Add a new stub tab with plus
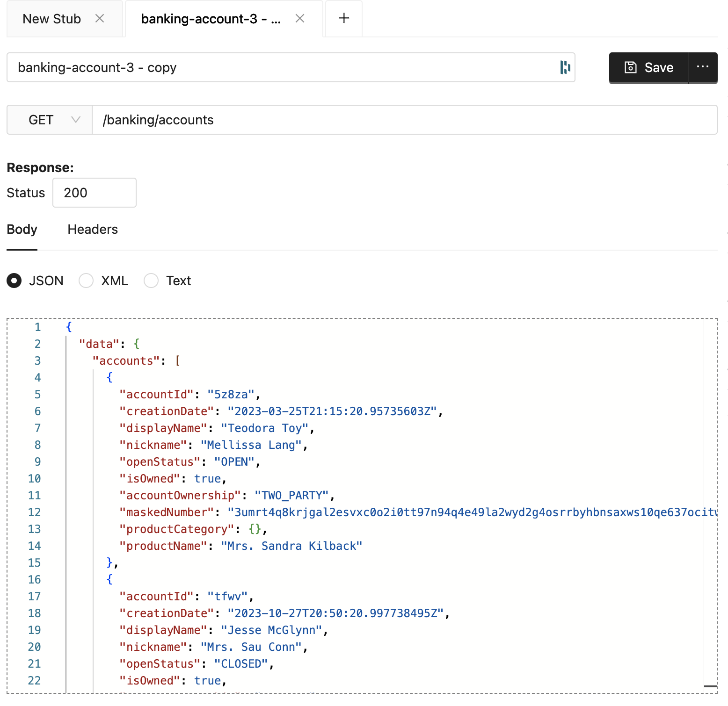The height and width of the screenshot is (706, 728). [x=344, y=18]
